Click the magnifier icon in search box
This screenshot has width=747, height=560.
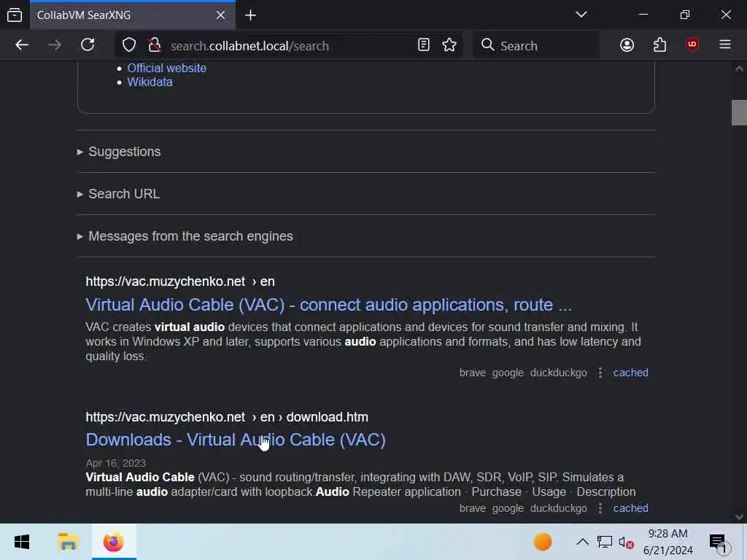click(x=487, y=45)
